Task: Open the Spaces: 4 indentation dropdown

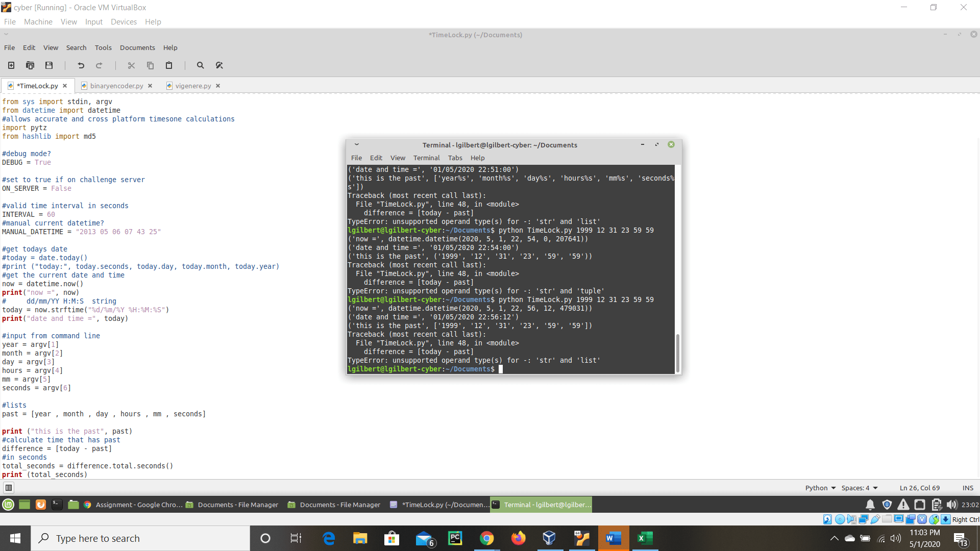Action: click(x=859, y=488)
